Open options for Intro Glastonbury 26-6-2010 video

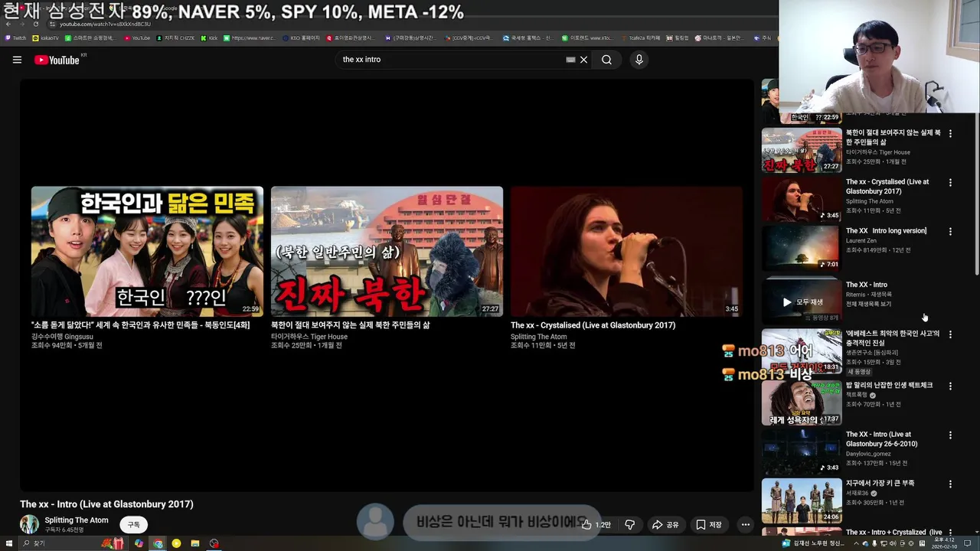[950, 435]
